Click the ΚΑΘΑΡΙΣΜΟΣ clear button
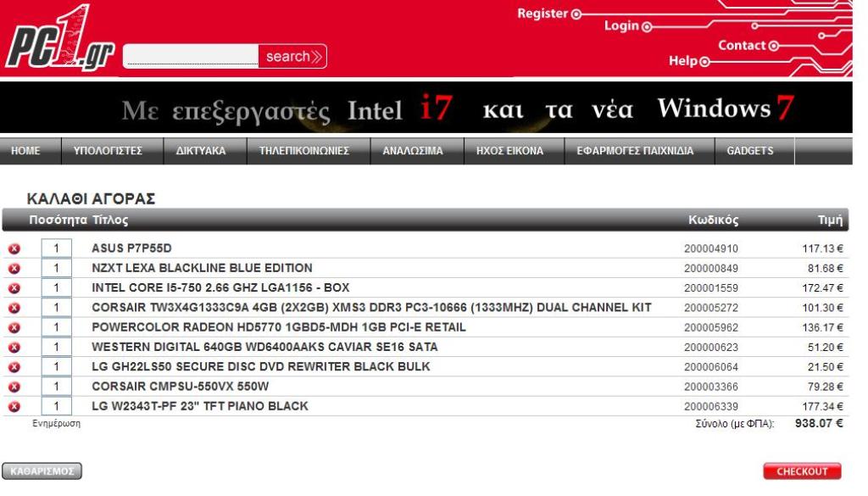The width and height of the screenshot is (868, 496). [42, 471]
